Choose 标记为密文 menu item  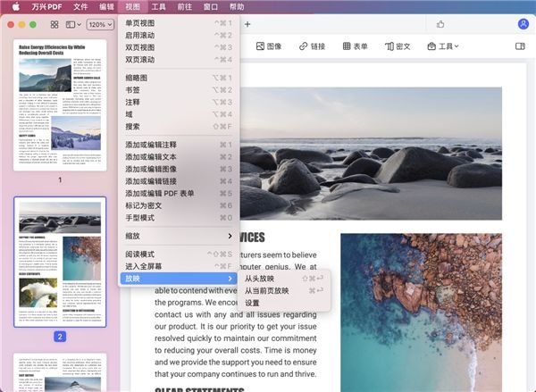(179, 205)
